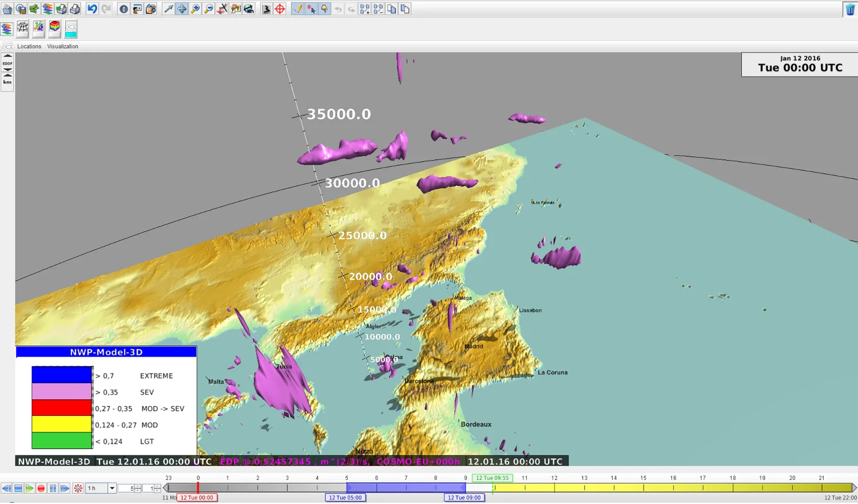Click the cyan-bar layer icon in second toolbar row
858x504 pixels.
(70, 28)
